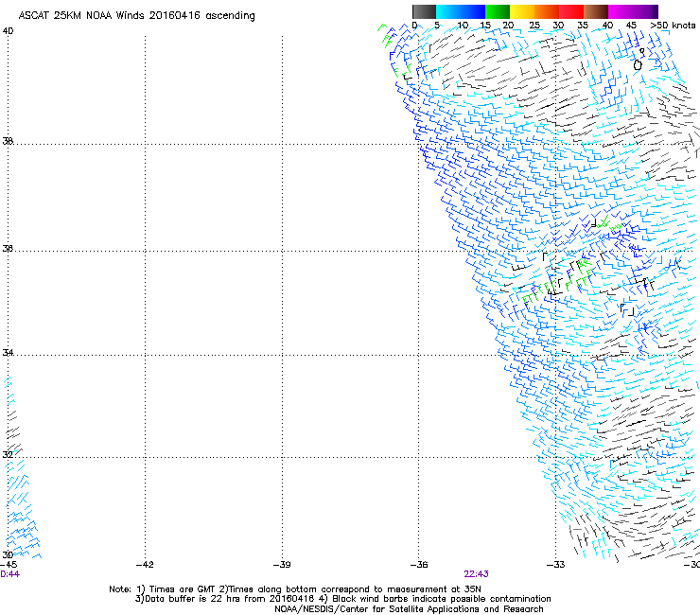Image resolution: width=700 pixels, height=615 pixels.
Task: Click the blue 10–15 knots legend segment
Action: [x=473, y=11]
